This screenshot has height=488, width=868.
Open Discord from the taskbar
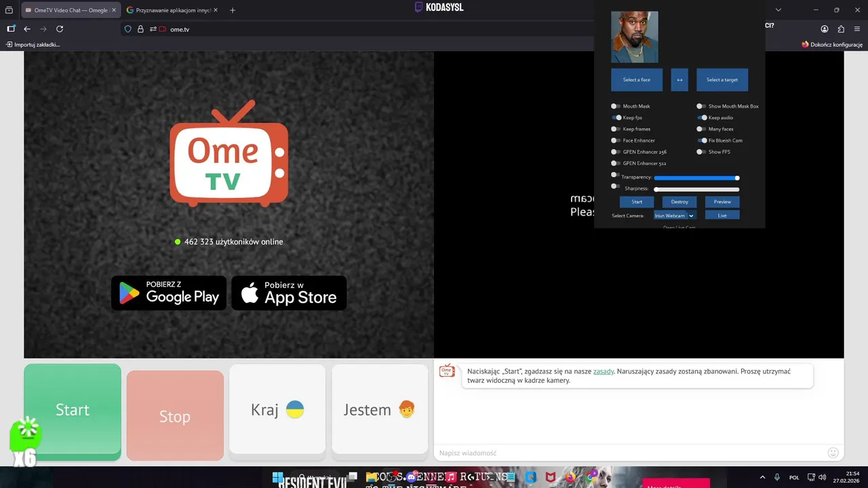[x=411, y=477]
